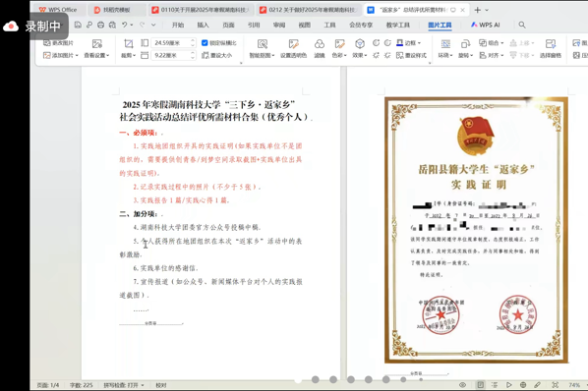Viewport: 588px width, 391px height.
Task: Increase picture height with up stepper
Action: click(193, 41)
